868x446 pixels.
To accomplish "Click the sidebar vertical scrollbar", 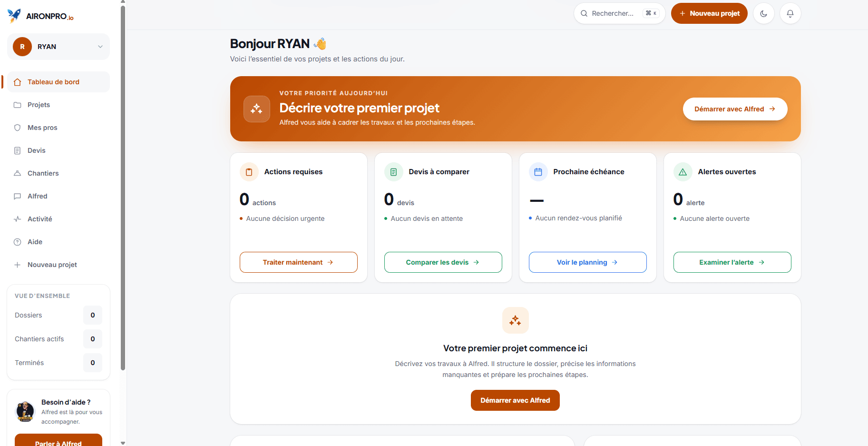I will (x=123, y=188).
